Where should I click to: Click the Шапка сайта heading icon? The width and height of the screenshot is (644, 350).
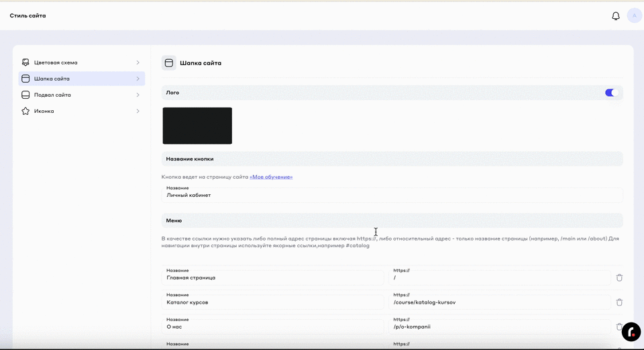click(x=169, y=63)
